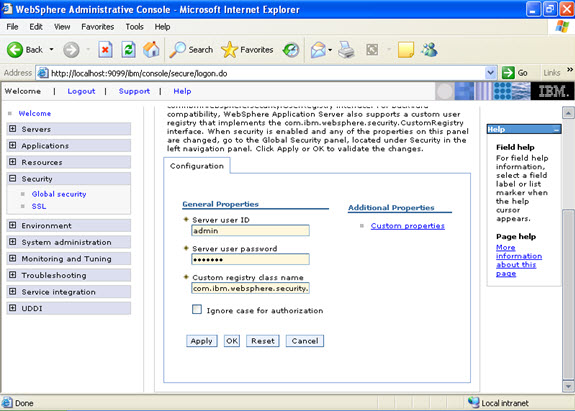Open the Global security link

click(x=59, y=194)
